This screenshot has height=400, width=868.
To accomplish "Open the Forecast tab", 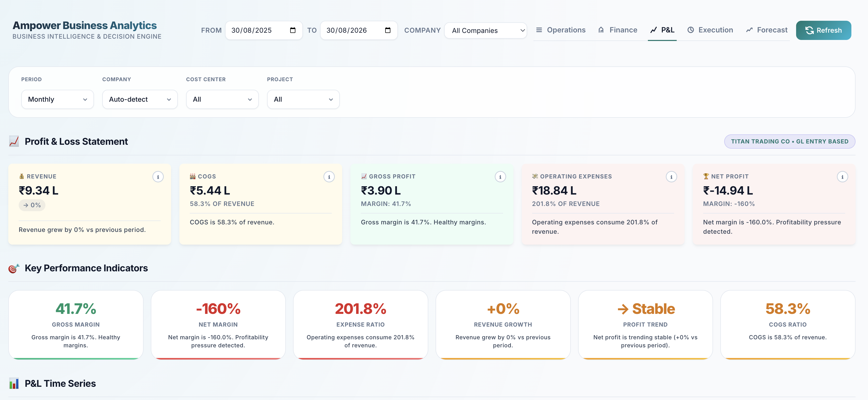I will 767,30.
